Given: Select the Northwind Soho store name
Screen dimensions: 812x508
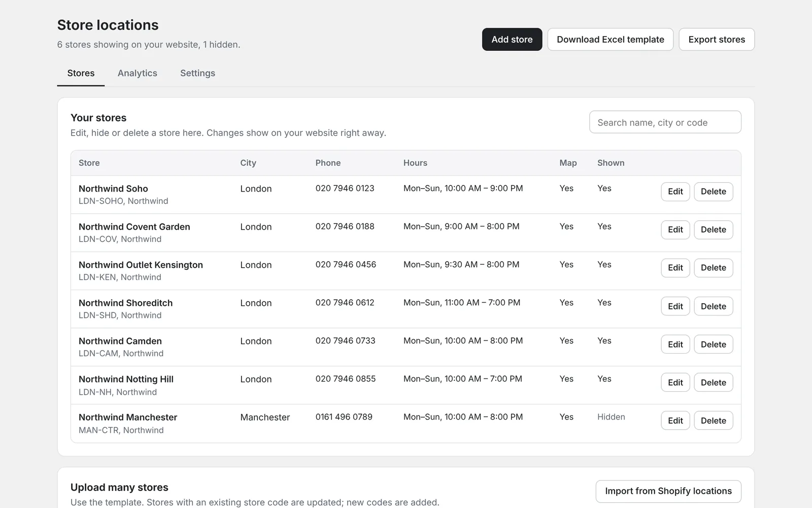Looking at the screenshot, I should (113, 188).
